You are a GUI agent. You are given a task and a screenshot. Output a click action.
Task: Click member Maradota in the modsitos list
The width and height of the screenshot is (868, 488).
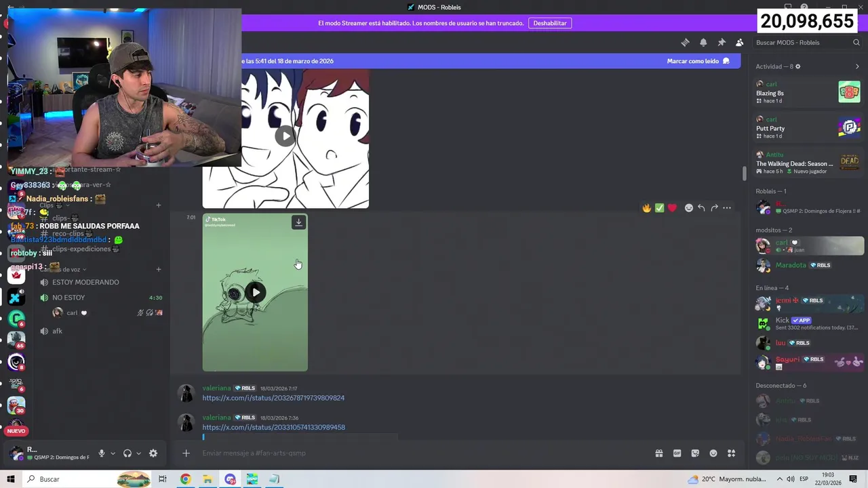808,265
